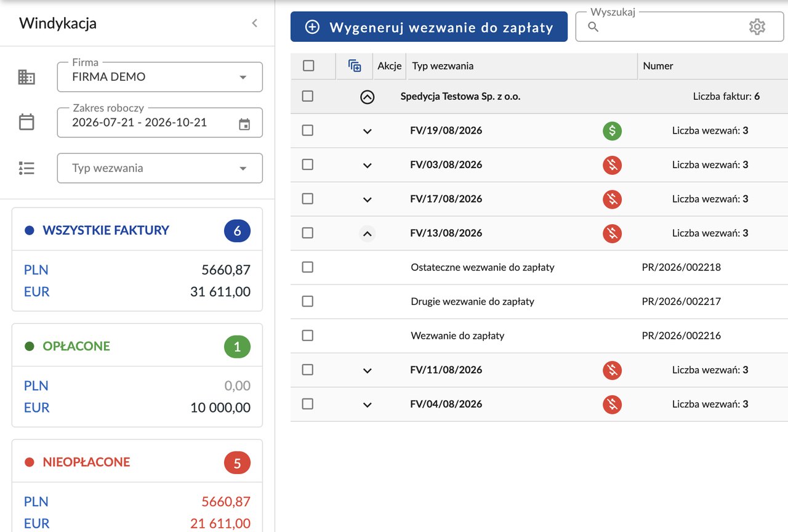Open date picker inside Zakres roboczy field
The height and width of the screenshot is (532, 788).
(x=244, y=124)
